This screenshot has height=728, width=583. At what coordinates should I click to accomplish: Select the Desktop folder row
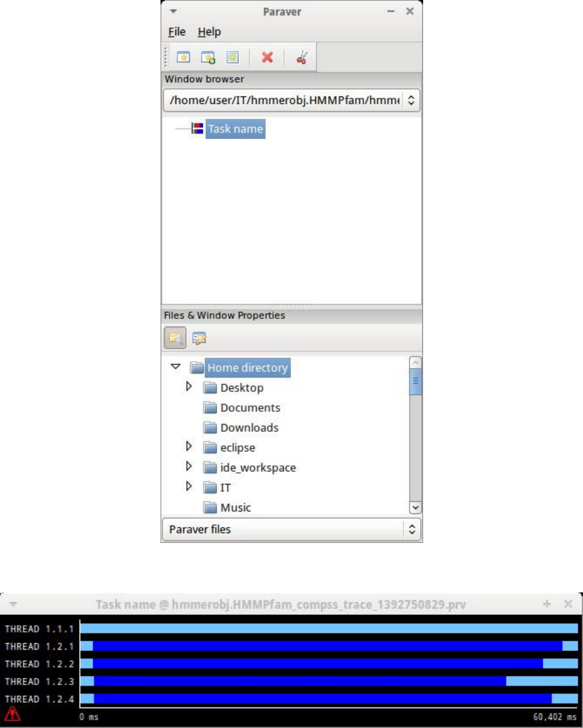(x=241, y=387)
